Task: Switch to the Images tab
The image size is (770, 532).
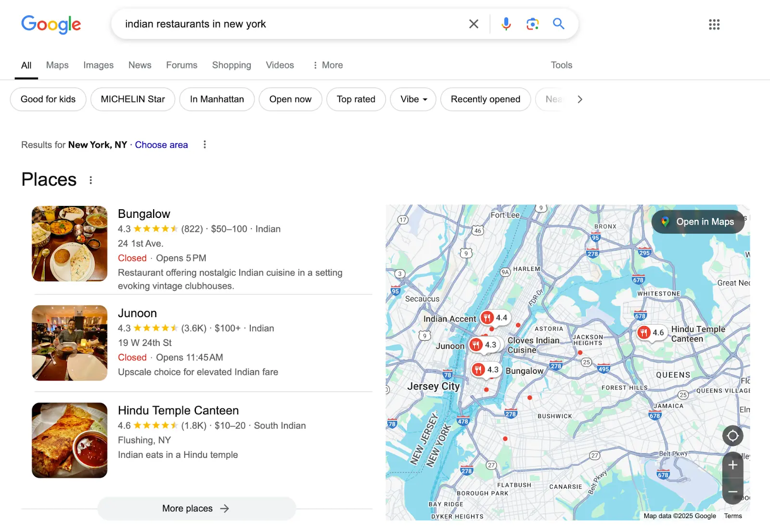Action: tap(98, 65)
